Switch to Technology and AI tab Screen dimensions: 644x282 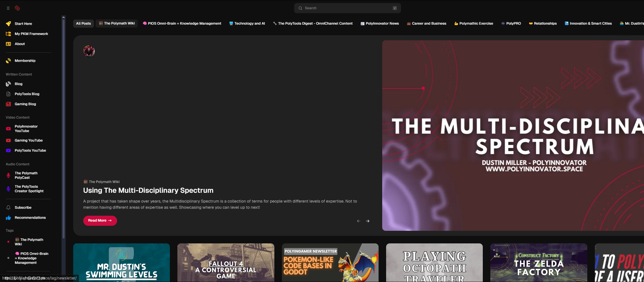click(x=247, y=23)
